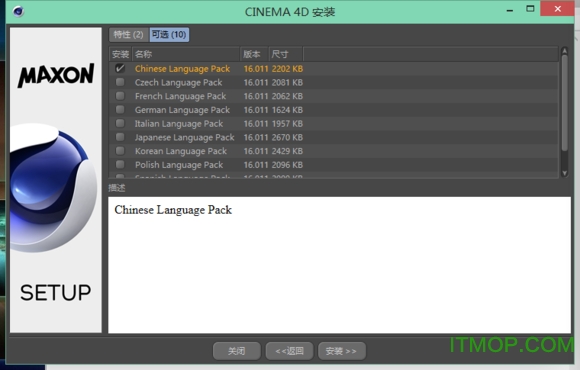Tick the Polish Language Pack checkbox

[120, 164]
